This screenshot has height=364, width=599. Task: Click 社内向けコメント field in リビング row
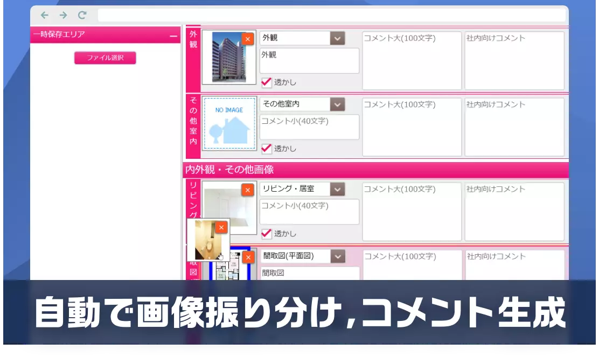pos(514,212)
